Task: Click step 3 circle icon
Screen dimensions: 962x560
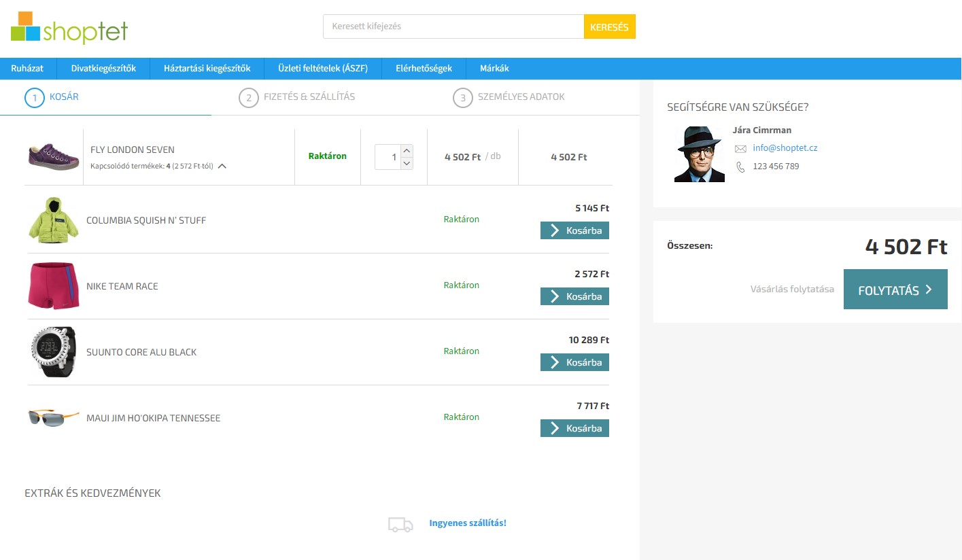Action: (463, 98)
